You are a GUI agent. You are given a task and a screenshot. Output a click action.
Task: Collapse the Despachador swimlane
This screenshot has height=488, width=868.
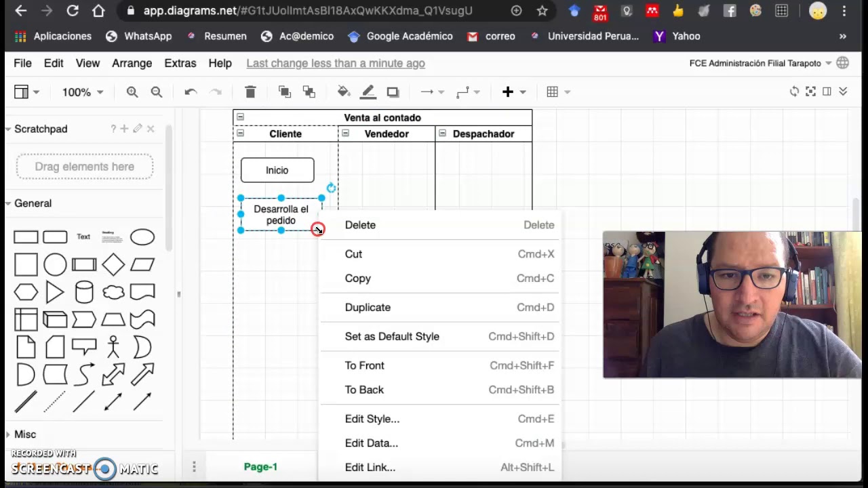(x=442, y=133)
